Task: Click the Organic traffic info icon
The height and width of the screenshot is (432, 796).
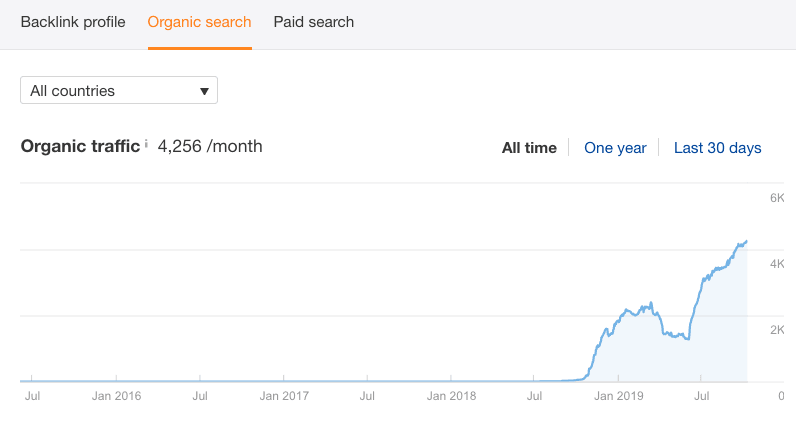Action: (x=146, y=144)
